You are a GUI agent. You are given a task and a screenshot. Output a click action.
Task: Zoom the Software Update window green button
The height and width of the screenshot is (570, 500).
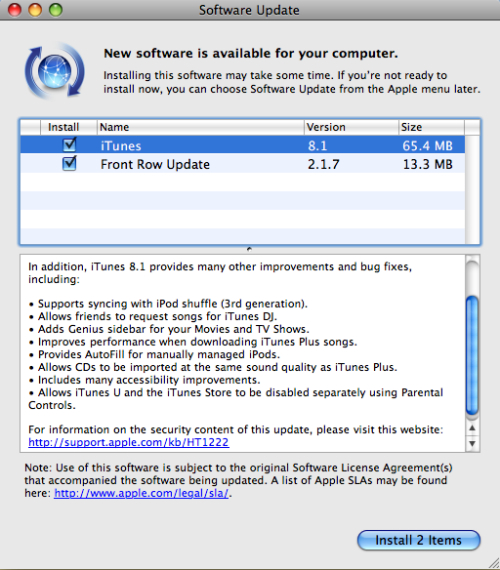[x=55, y=10]
